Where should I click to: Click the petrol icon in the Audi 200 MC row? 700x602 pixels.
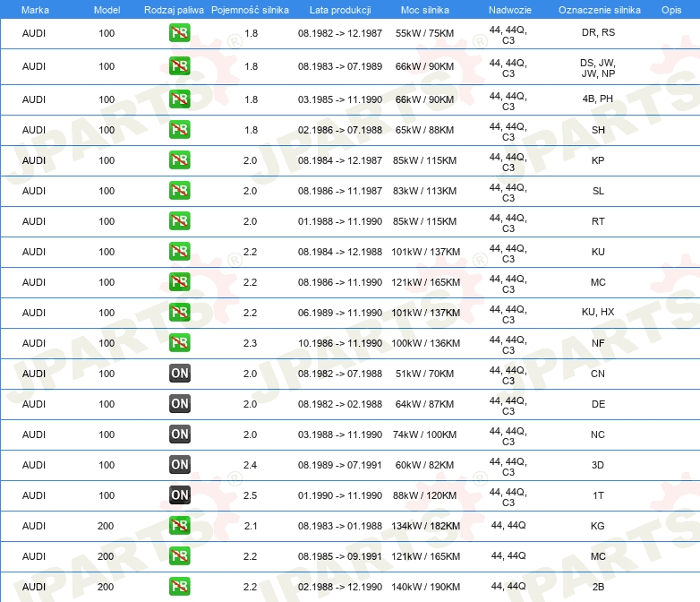pos(179,556)
